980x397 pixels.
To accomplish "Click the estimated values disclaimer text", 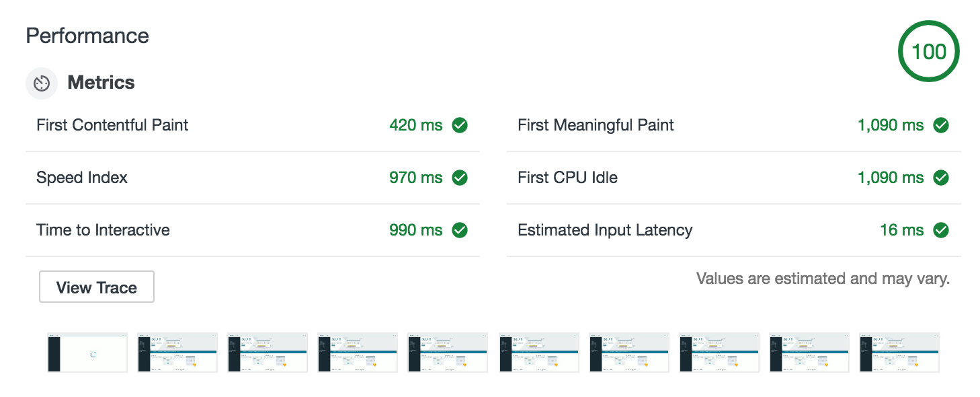I will pos(823,278).
